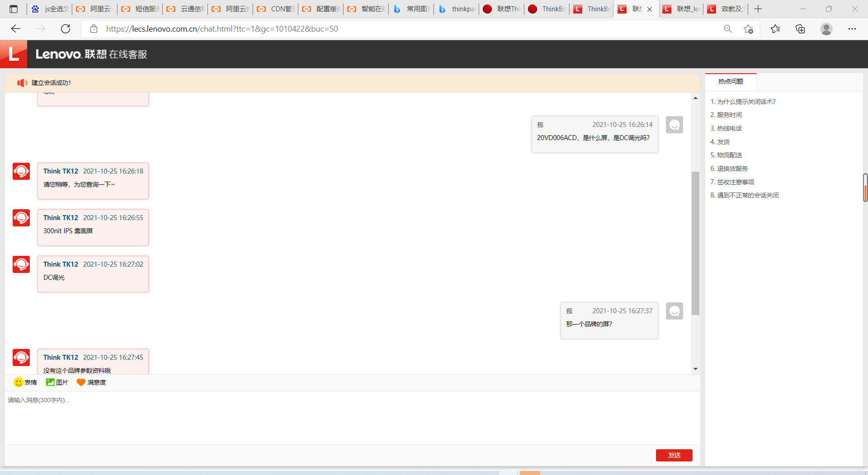The width and height of the screenshot is (868, 475).
Task: Click the message text DC调光
Action: pos(54,277)
